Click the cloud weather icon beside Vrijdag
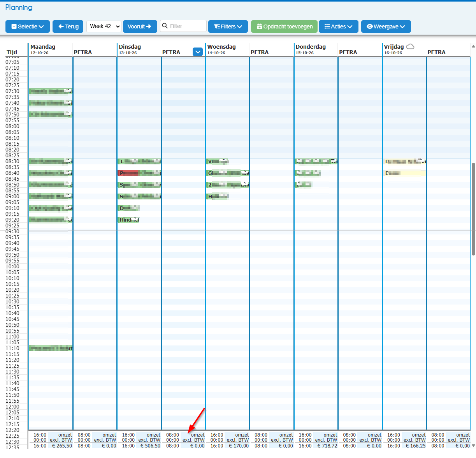476x458 pixels. pyautogui.click(x=410, y=47)
